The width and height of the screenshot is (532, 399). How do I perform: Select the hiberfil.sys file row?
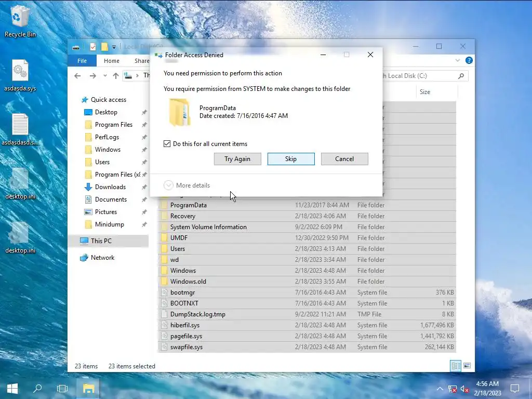click(x=307, y=325)
